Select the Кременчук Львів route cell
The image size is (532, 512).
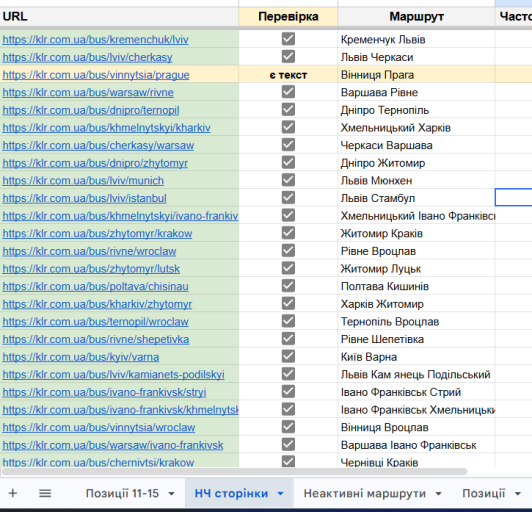tap(416, 39)
